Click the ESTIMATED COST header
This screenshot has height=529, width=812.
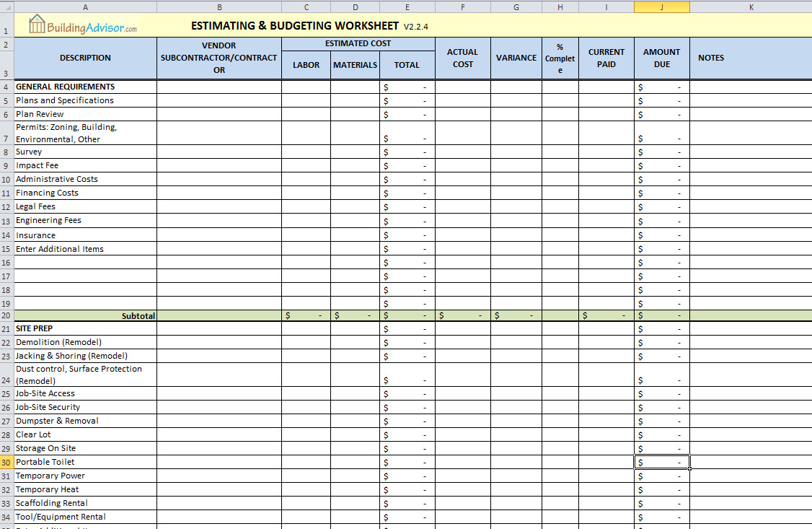tap(358, 44)
